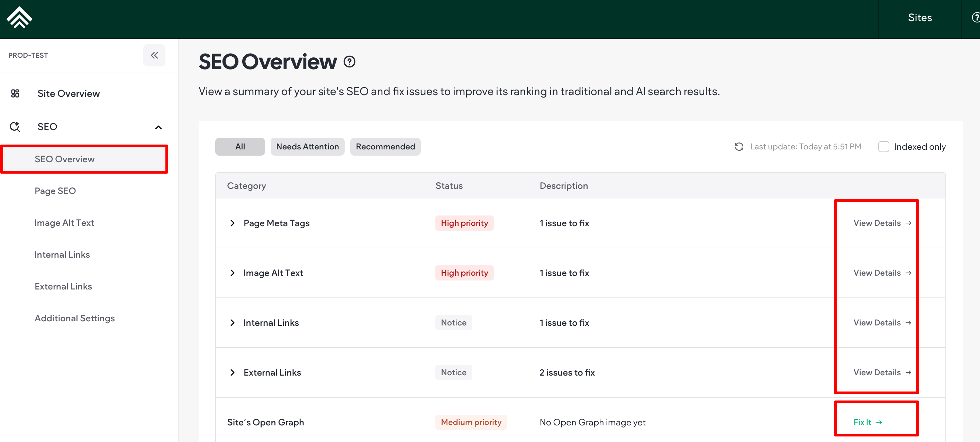Select the Recommended filter
980x442 pixels.
385,147
